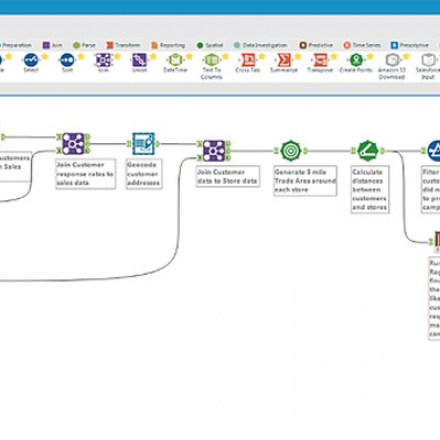Open the Prescriptive tool category
This screenshot has width=440, height=440.
click(410, 45)
